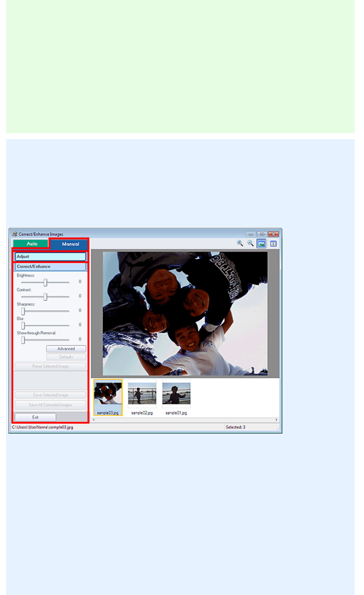The height and width of the screenshot is (595, 364).
Task: Click the Brightness value 0
Action: point(80,282)
